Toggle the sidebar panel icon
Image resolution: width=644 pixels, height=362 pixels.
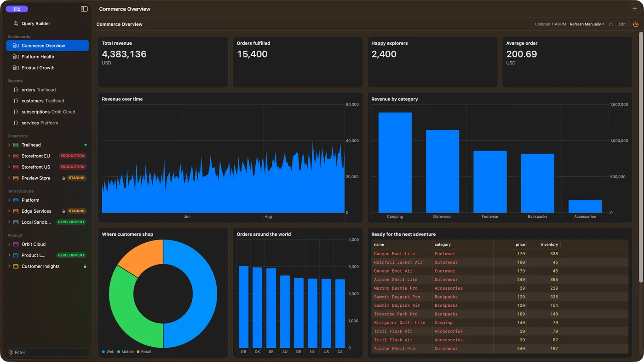pos(84,9)
